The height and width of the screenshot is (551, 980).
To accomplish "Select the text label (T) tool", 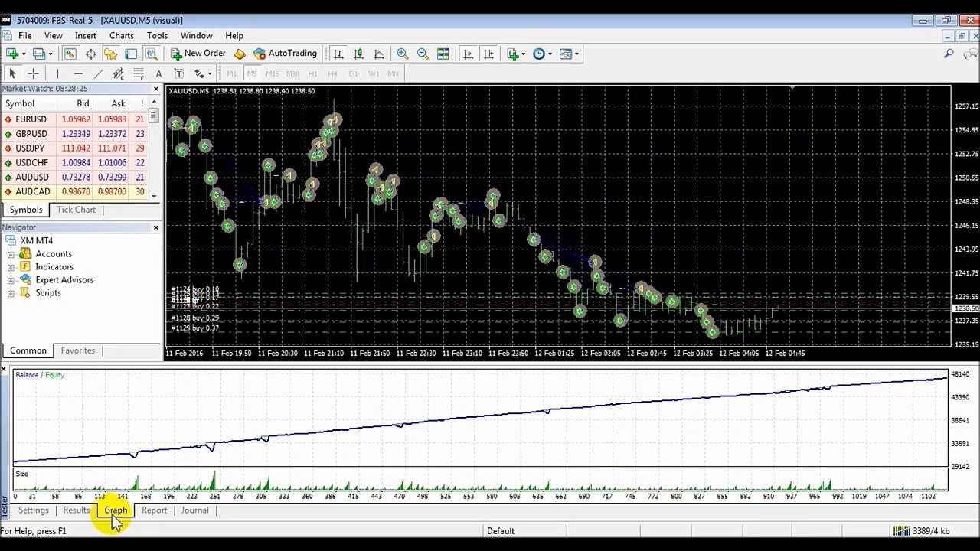I will point(178,73).
